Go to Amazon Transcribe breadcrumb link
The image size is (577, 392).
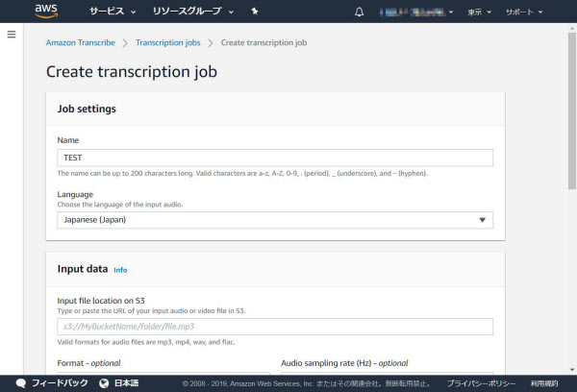pos(80,42)
